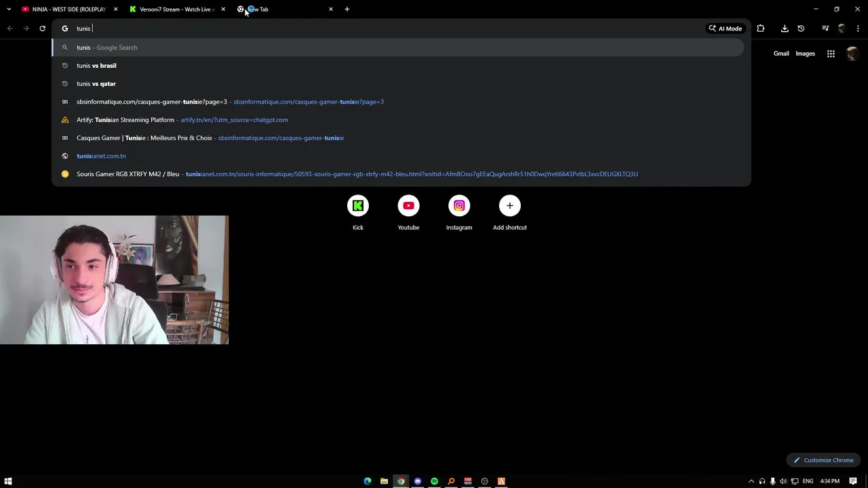This screenshot has width=868, height=488.
Task: Open the taskbar volume control
Action: [783, 481]
